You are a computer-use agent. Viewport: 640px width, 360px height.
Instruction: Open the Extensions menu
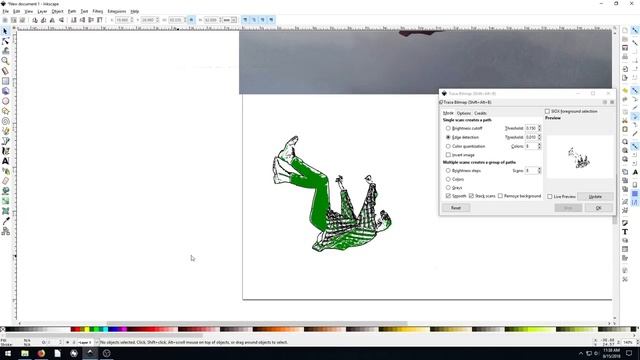click(117, 11)
